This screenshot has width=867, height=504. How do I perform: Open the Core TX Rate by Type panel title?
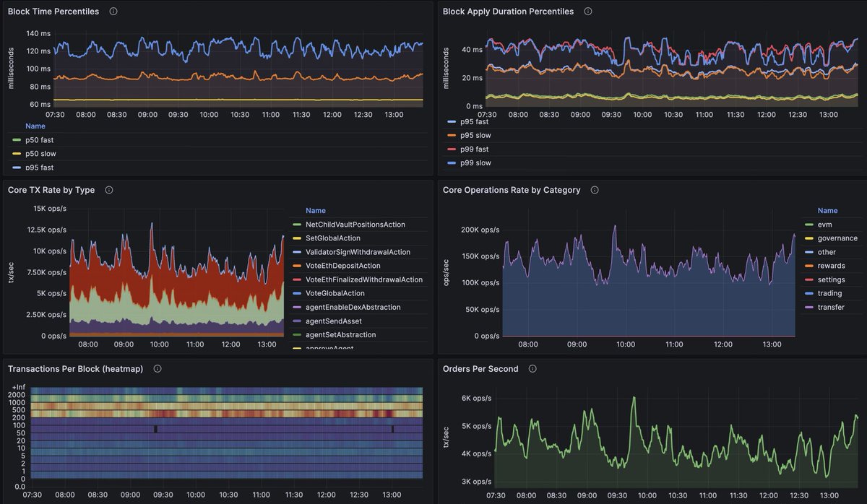[x=51, y=190]
